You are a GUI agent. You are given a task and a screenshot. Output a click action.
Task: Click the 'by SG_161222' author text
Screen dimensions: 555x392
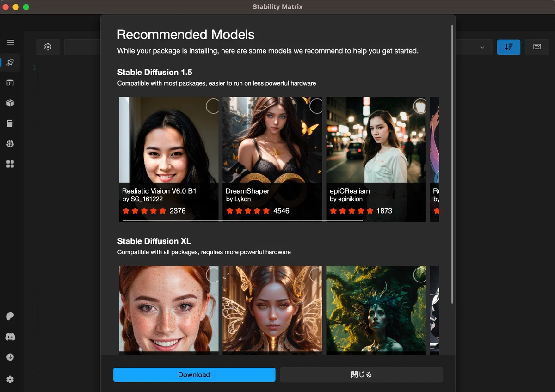pyautogui.click(x=142, y=199)
